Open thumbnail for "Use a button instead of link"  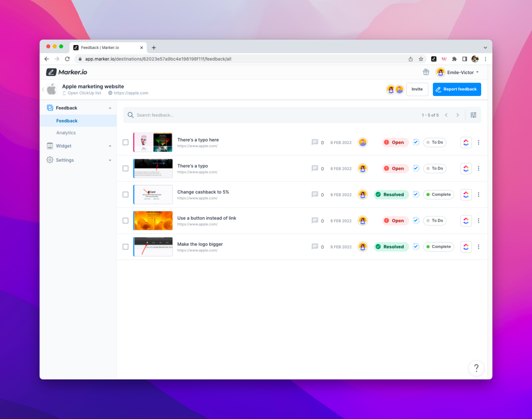click(153, 220)
